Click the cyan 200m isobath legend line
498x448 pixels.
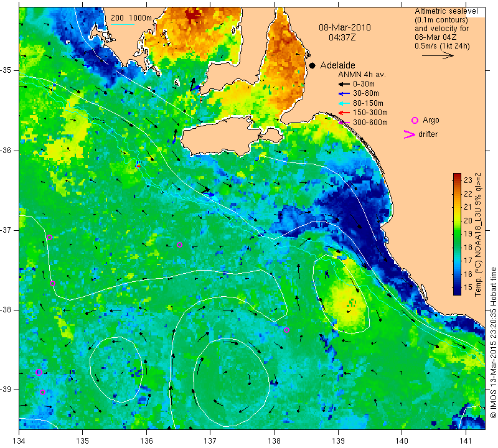tap(123, 24)
